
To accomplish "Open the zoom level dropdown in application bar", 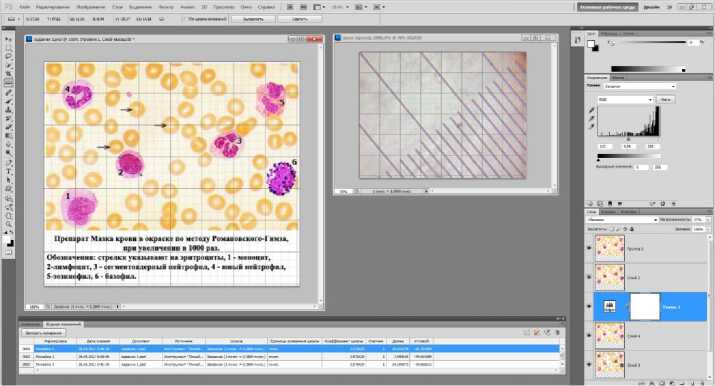I will 340,7.
